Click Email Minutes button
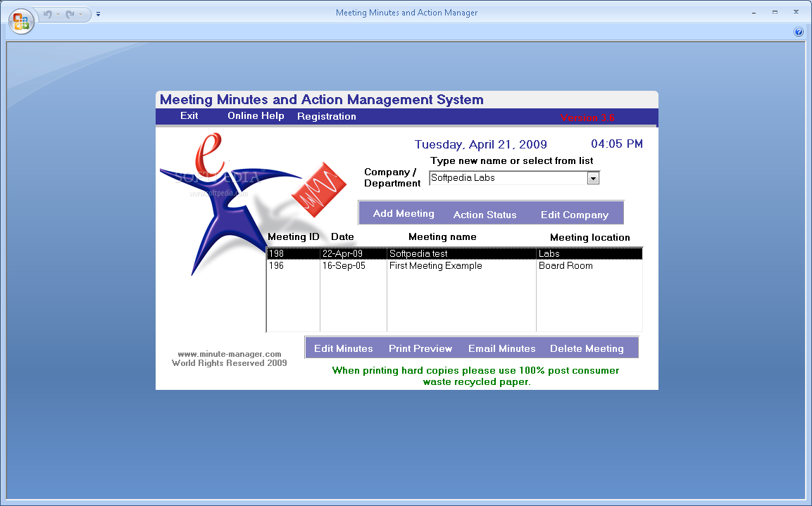 coord(502,349)
